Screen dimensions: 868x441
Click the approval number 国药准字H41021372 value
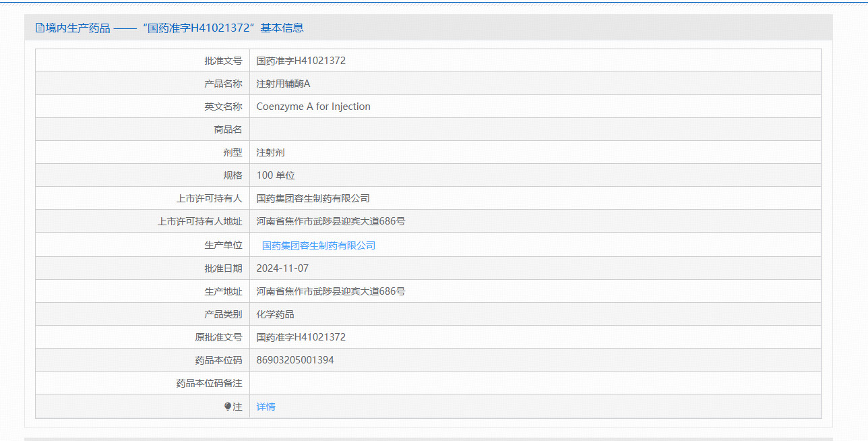[x=301, y=60]
